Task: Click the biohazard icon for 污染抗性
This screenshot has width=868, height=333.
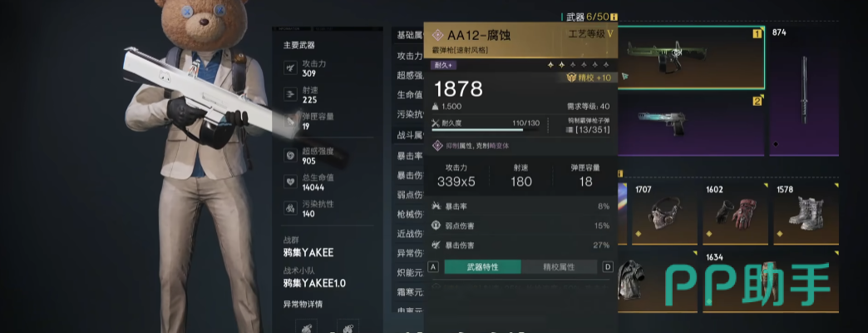Action: pos(291,208)
